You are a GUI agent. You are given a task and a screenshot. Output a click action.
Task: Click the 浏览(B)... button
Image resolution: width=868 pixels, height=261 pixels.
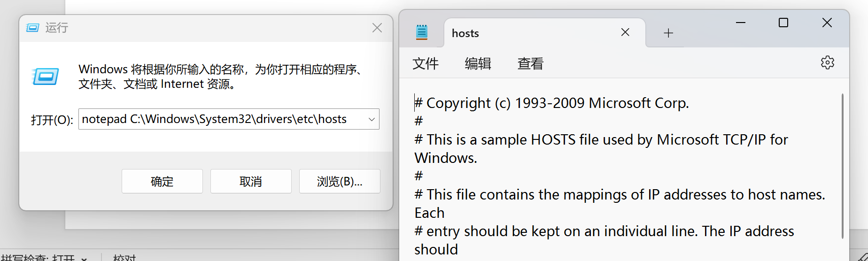click(340, 181)
